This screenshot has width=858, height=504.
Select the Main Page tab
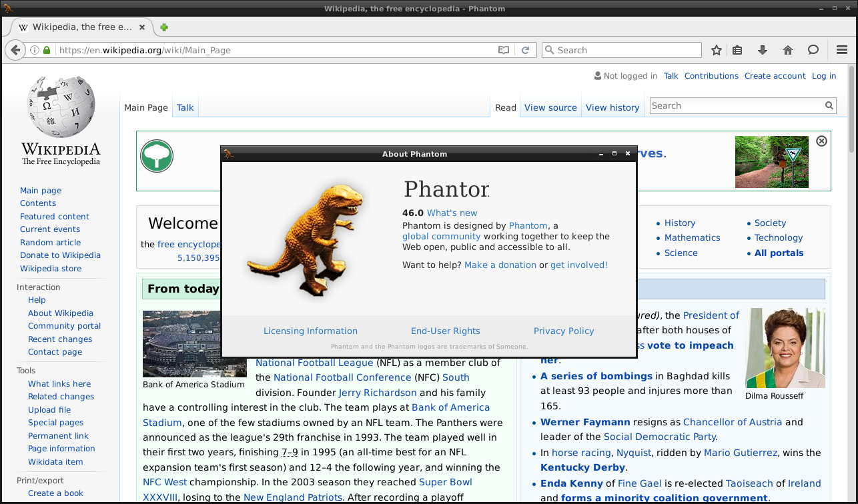(146, 107)
